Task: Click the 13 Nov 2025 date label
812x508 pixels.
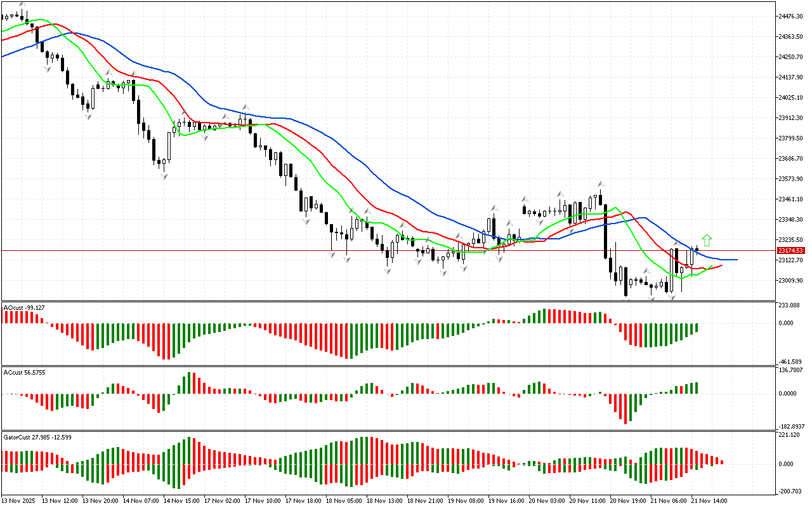Action: click(20, 500)
